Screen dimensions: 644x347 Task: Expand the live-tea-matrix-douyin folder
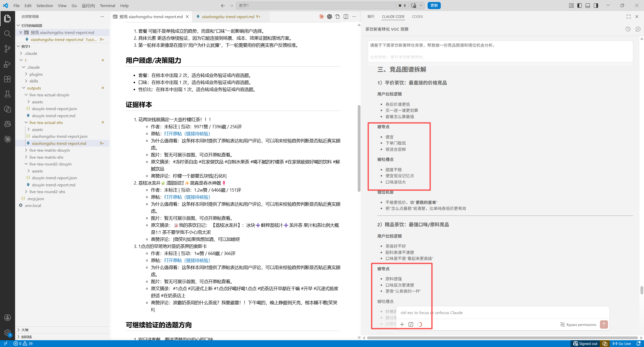pos(50,150)
